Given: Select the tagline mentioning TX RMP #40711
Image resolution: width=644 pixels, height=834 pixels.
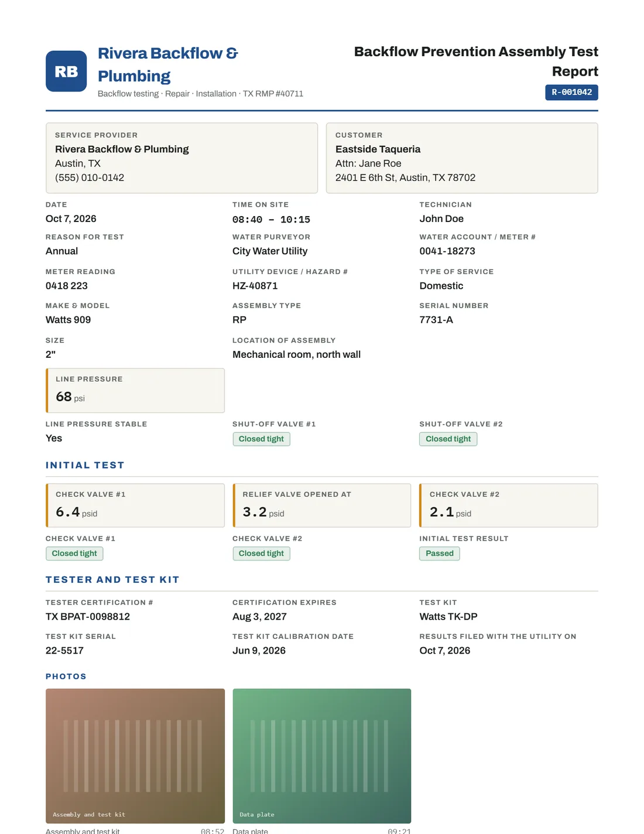Looking at the screenshot, I should pyautogui.click(x=200, y=94).
